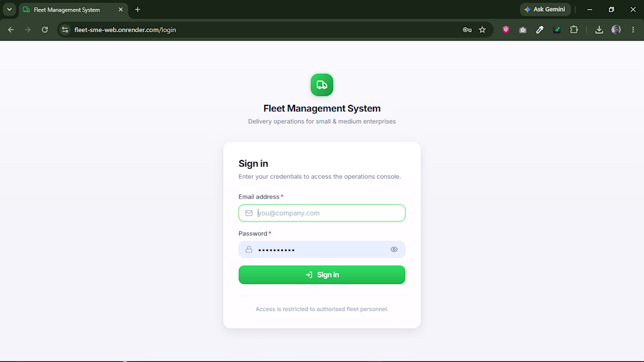Click the dark green extension icon
The width and height of the screenshot is (644, 362).
point(557,30)
